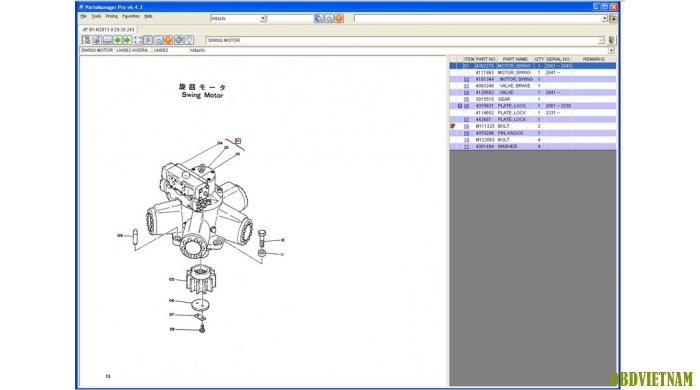The height and width of the screenshot is (390, 700).
Task: Click the orange circle icon in lower toolbar
Action: [x=168, y=40]
